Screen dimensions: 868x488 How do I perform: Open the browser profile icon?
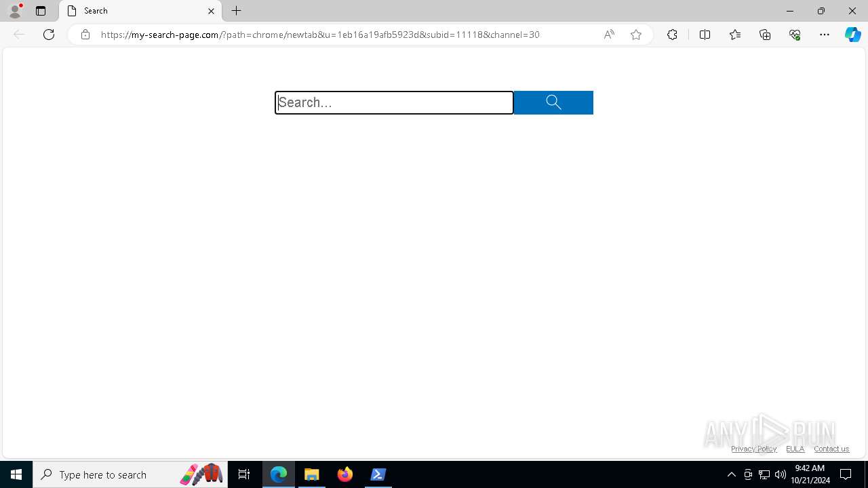[x=15, y=11]
